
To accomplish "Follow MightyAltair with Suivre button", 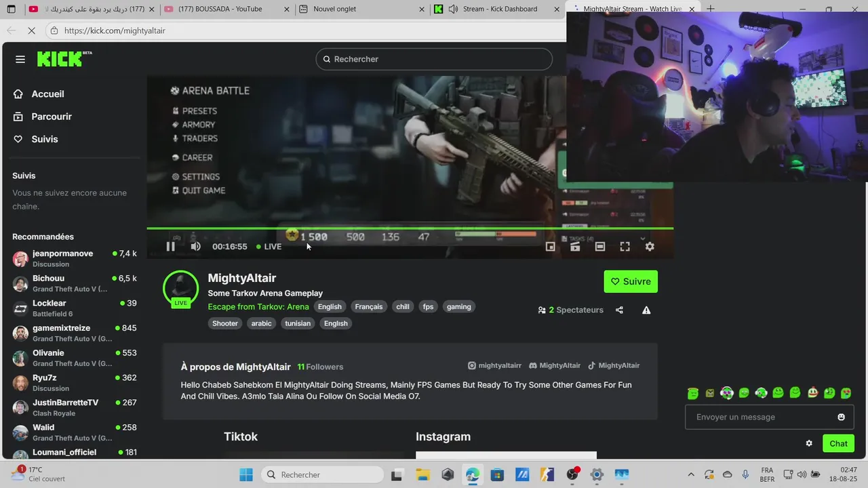I will click(631, 281).
